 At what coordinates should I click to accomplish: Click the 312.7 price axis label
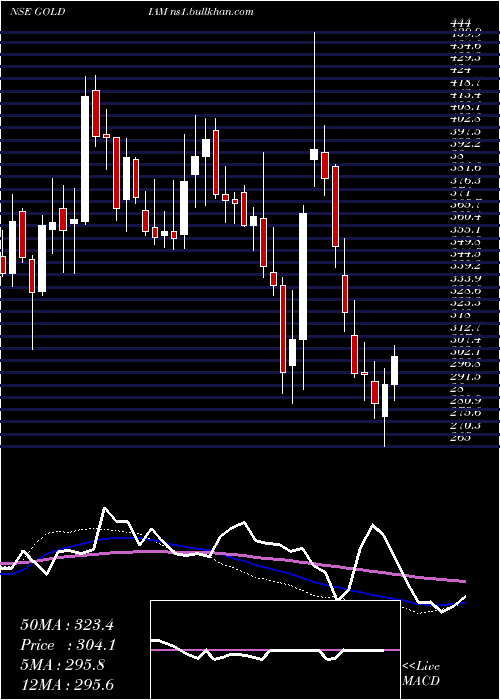pos(465,328)
